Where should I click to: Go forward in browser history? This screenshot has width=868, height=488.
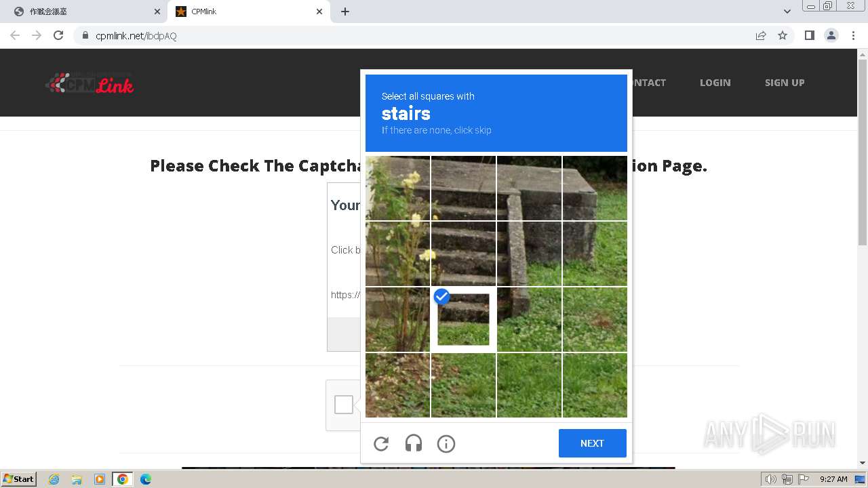[37, 35]
